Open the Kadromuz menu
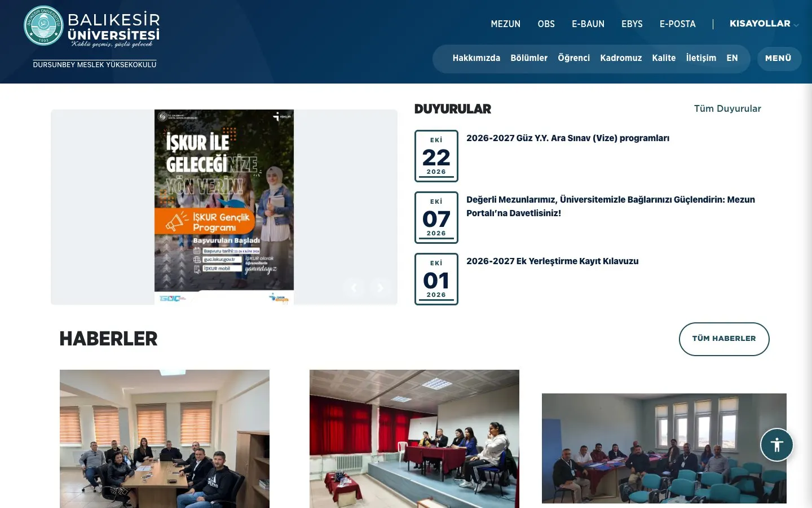Screen dimensions: 812x508 point(621,58)
